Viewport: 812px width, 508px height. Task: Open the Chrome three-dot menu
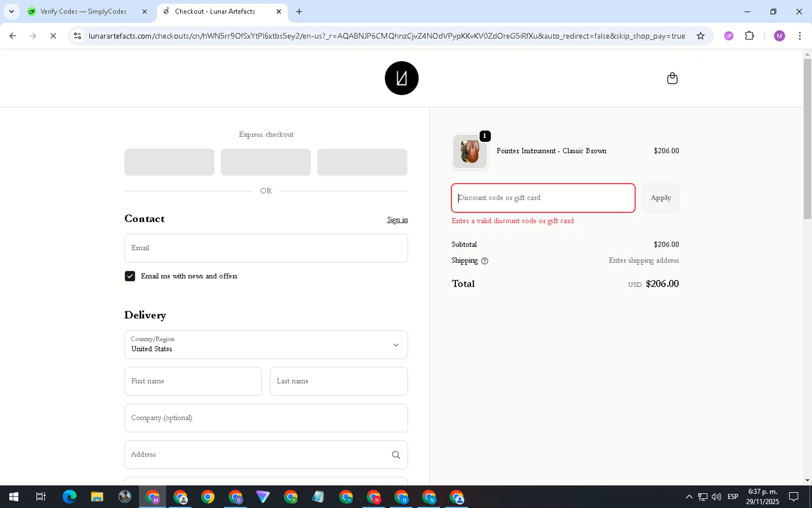click(x=800, y=36)
